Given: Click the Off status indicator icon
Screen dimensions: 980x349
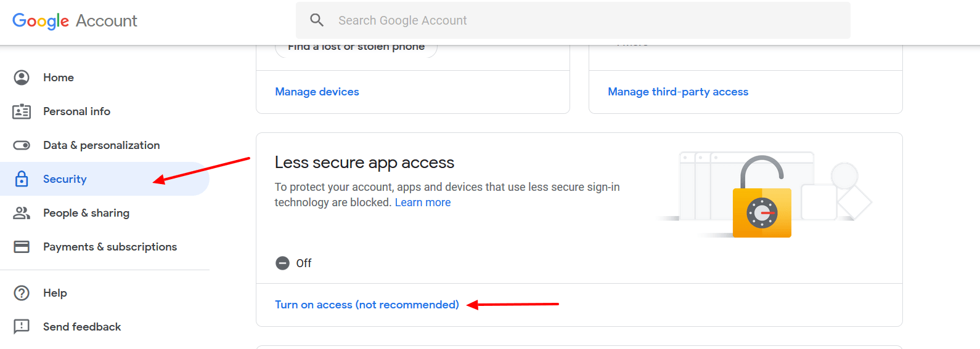Looking at the screenshot, I should click(x=282, y=263).
